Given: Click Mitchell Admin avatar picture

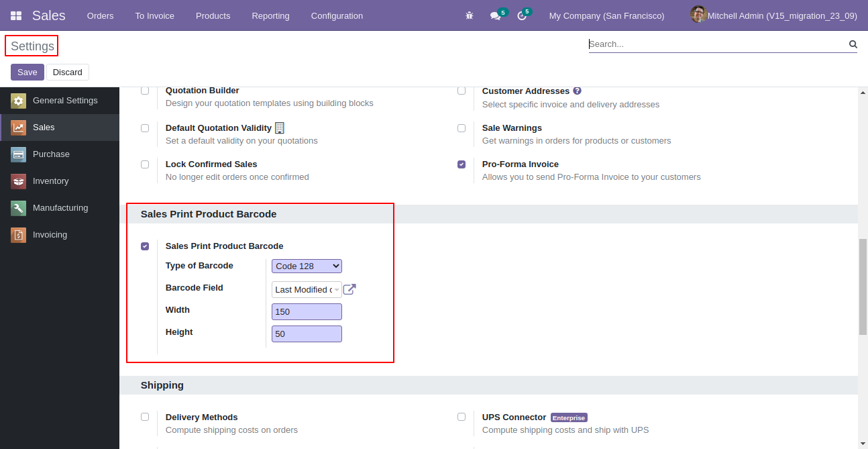Looking at the screenshot, I should [698, 15].
